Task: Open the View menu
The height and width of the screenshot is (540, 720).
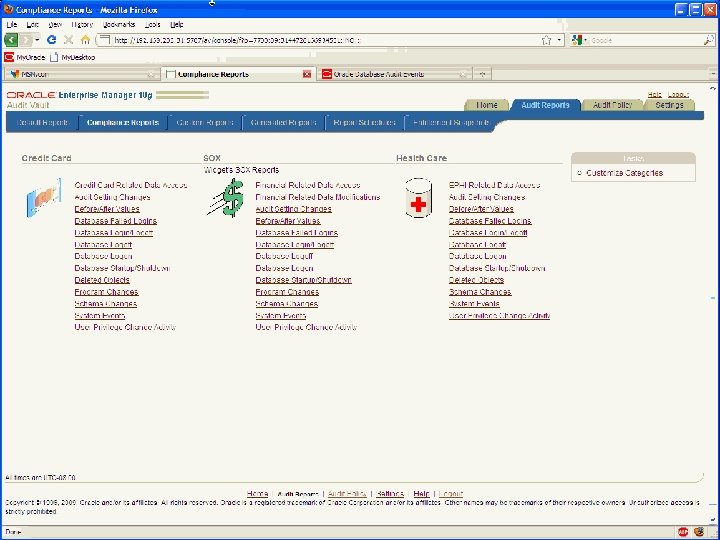Action: click(x=55, y=24)
